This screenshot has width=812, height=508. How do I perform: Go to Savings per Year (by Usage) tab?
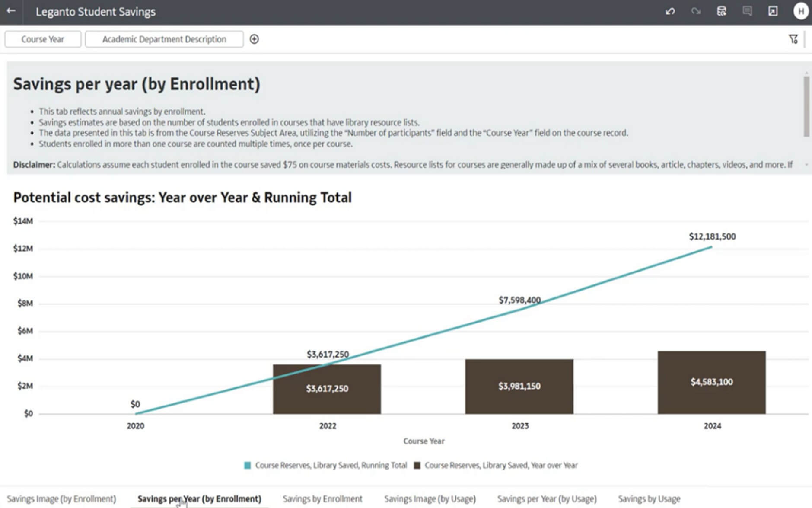[547, 498]
